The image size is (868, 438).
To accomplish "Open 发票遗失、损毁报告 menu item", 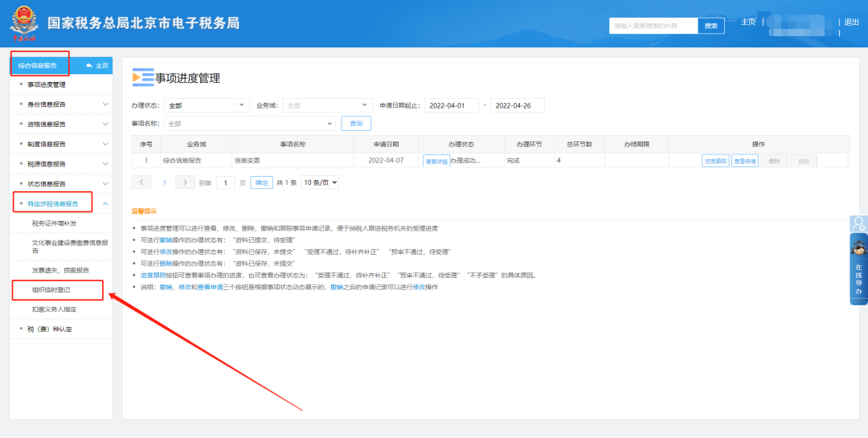I will [x=60, y=270].
